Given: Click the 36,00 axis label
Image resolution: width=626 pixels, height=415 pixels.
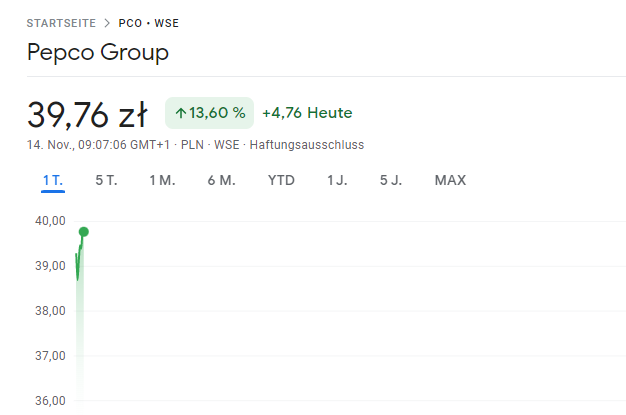Looking at the screenshot, I should click(50, 401).
